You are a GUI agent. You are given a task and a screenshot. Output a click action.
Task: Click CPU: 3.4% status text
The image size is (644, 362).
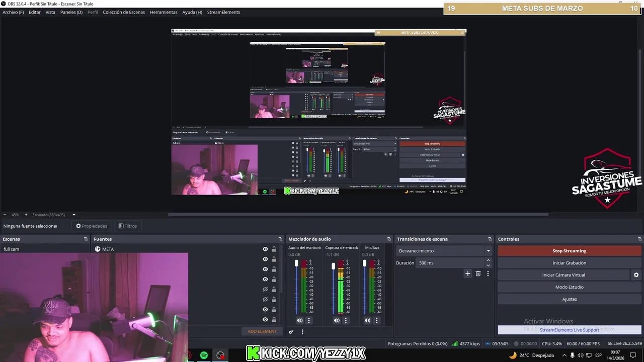coord(551,344)
